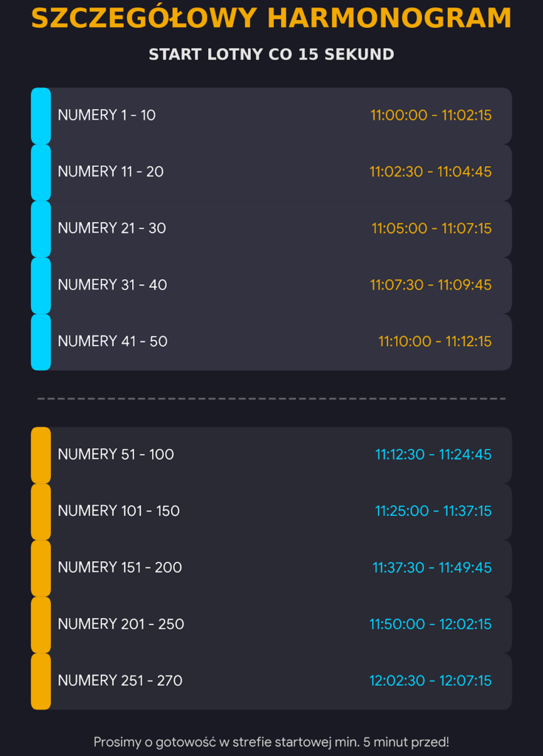Click the cyan bar beside NUMERY 41 - 50
The image size is (543, 756).
(x=41, y=342)
